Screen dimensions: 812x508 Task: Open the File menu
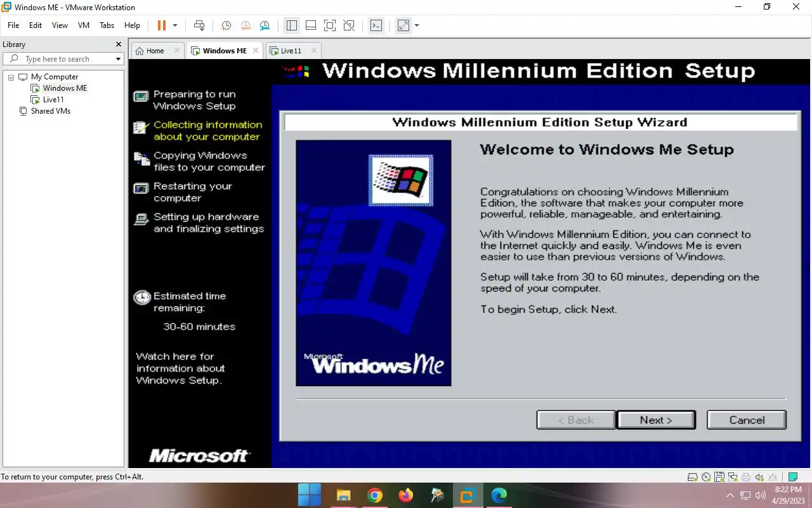click(13, 25)
